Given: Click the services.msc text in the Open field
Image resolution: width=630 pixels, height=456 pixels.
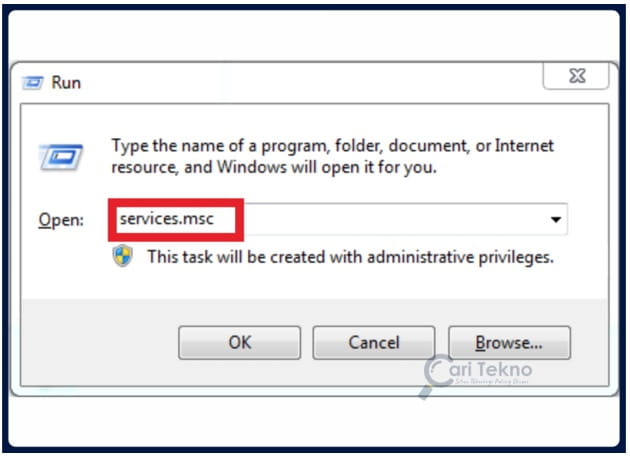Looking at the screenshot, I should click(167, 219).
